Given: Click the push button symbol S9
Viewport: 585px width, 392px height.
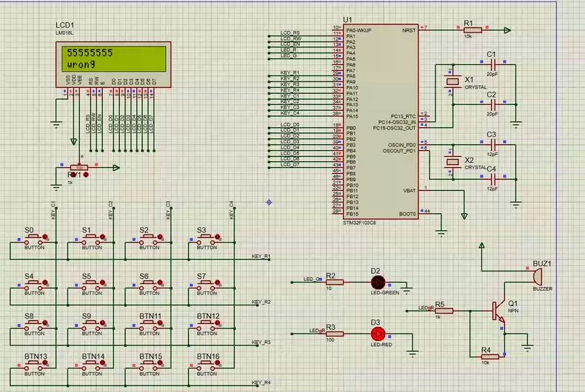Looking at the screenshot, I should coord(92,325).
